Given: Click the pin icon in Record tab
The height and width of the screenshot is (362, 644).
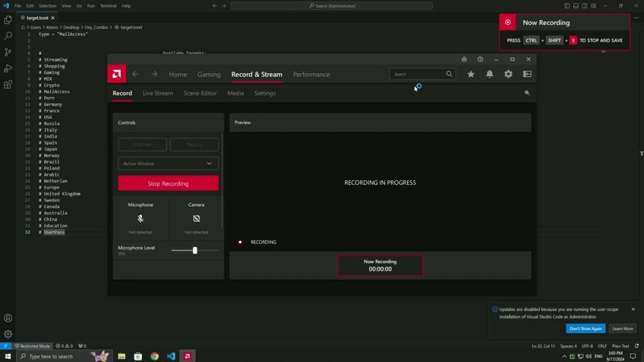Looking at the screenshot, I should click(527, 93).
